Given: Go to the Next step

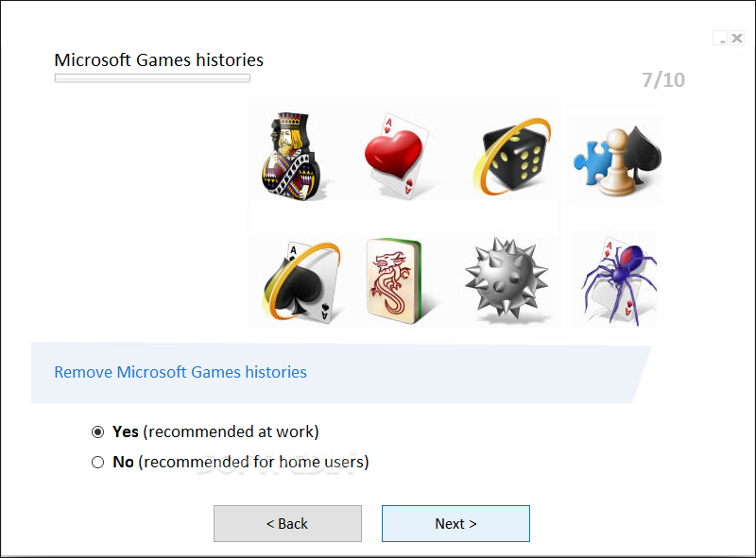Looking at the screenshot, I should tap(455, 523).
